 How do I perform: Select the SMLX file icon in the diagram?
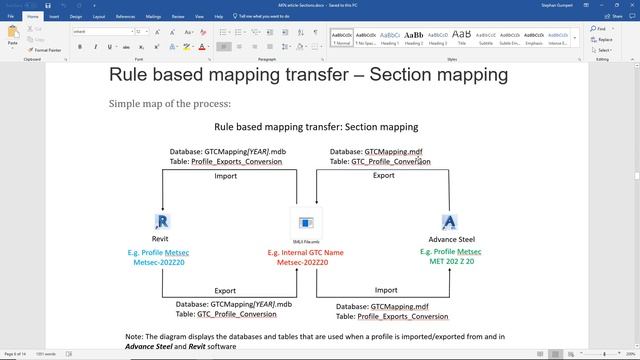click(306, 223)
